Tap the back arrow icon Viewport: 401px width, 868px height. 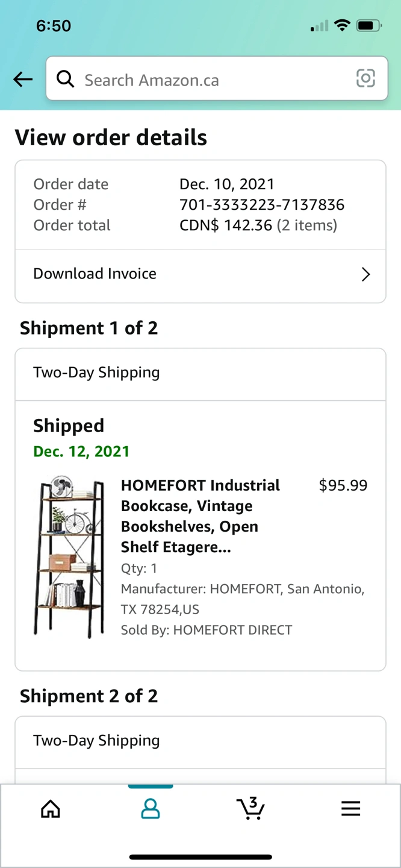[x=23, y=79]
